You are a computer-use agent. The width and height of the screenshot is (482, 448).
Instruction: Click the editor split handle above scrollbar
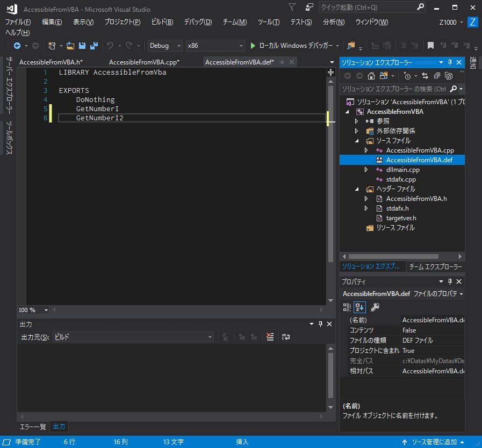point(331,72)
